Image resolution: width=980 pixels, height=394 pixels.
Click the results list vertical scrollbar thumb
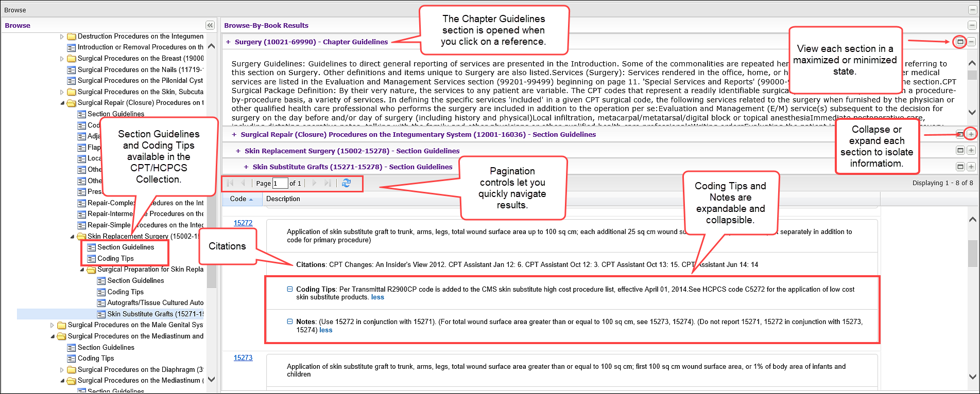click(972, 252)
